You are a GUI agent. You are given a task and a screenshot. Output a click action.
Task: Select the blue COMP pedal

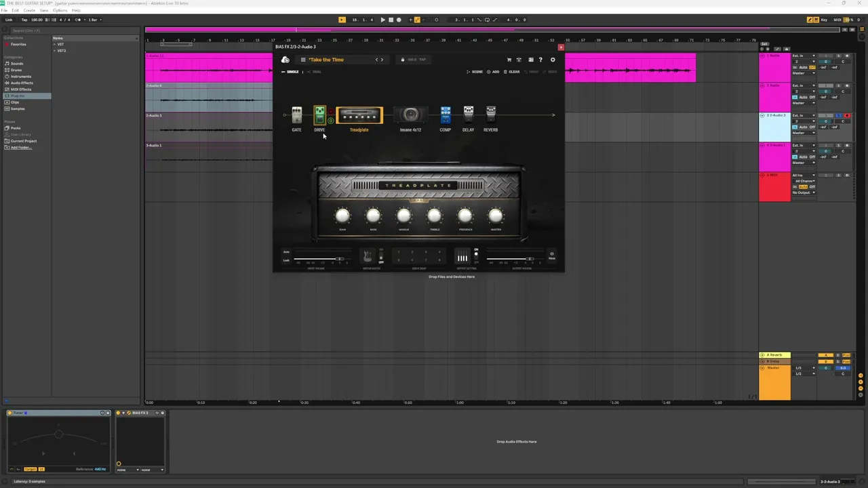tap(446, 115)
